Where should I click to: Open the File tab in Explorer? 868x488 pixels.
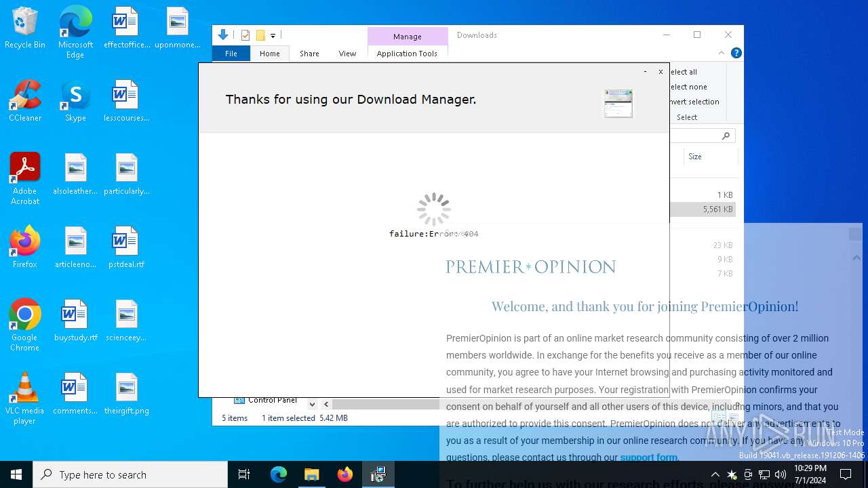click(x=231, y=54)
